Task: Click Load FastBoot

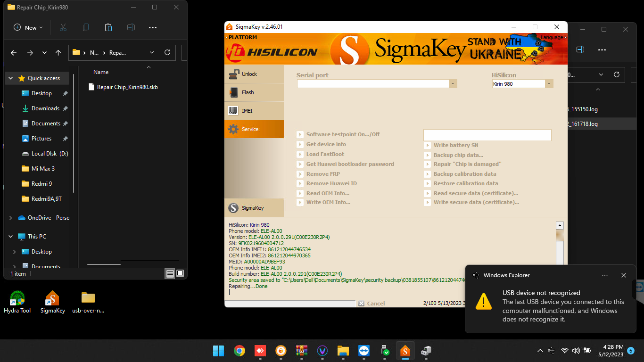Action: (321, 154)
